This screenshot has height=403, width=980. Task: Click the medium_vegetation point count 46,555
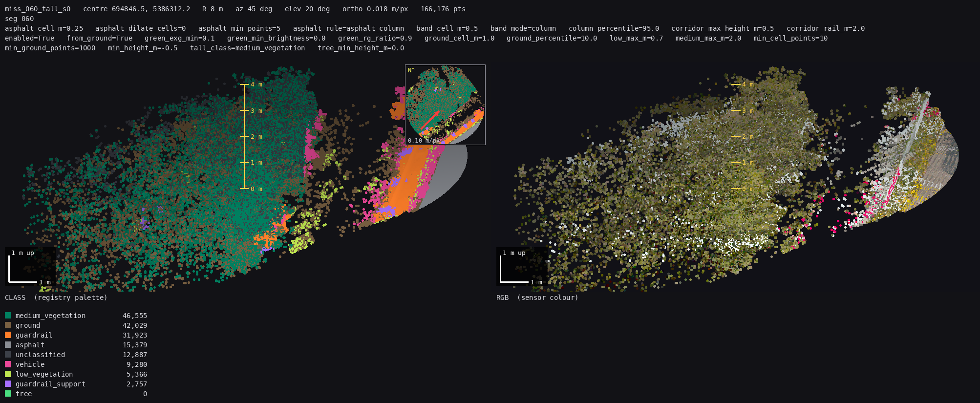(135, 316)
